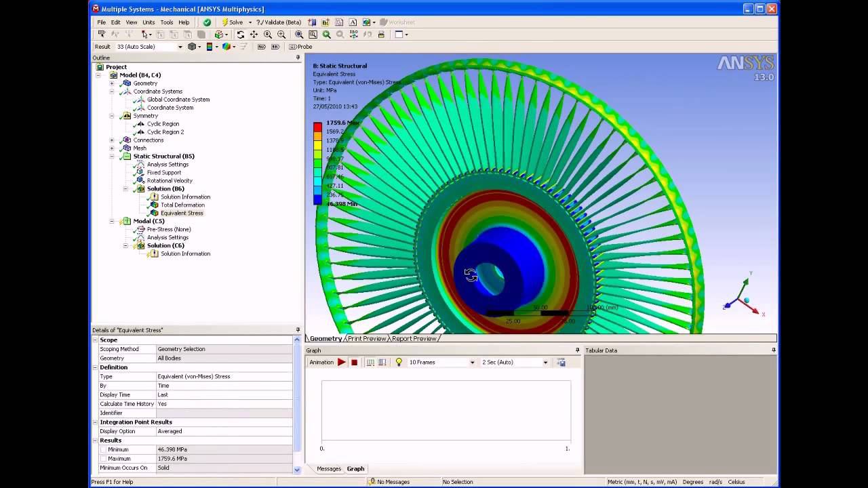
Task: Click the green previous view icon
Action: point(327,35)
